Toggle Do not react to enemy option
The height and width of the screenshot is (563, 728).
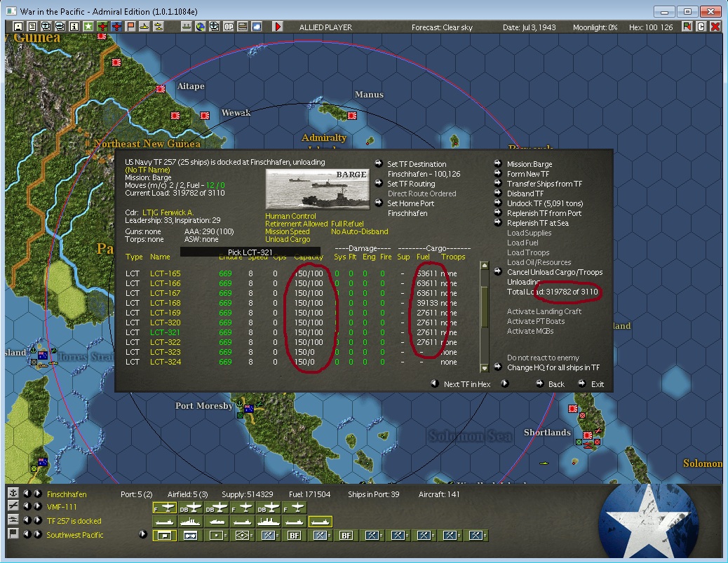coord(543,358)
